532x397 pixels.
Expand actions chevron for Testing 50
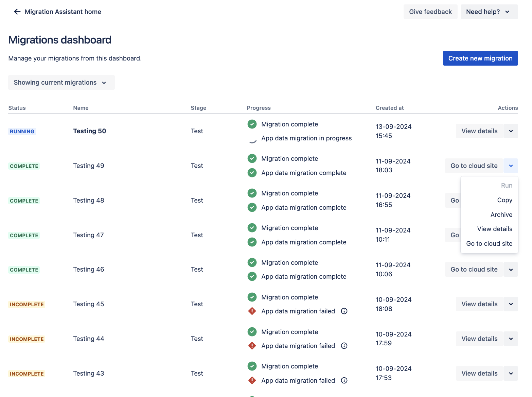tap(511, 131)
